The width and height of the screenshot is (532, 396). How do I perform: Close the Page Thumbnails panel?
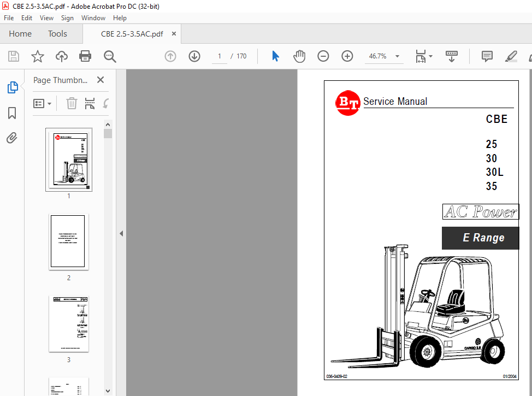click(x=101, y=80)
